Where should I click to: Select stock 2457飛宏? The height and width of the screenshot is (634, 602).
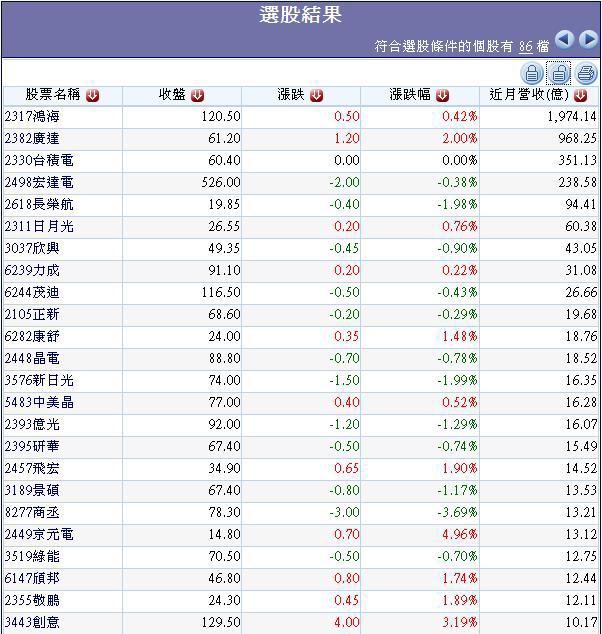[x=32, y=469]
